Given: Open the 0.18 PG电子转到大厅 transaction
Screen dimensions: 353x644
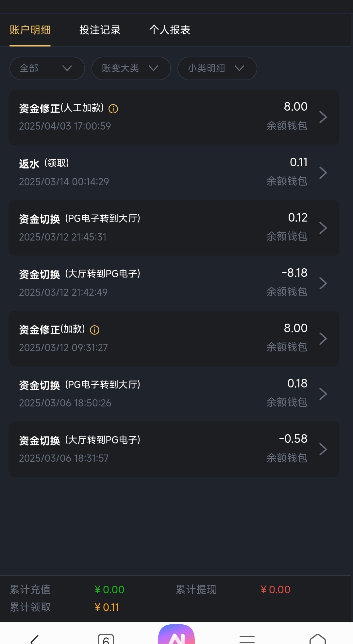Looking at the screenshot, I should tap(174, 394).
